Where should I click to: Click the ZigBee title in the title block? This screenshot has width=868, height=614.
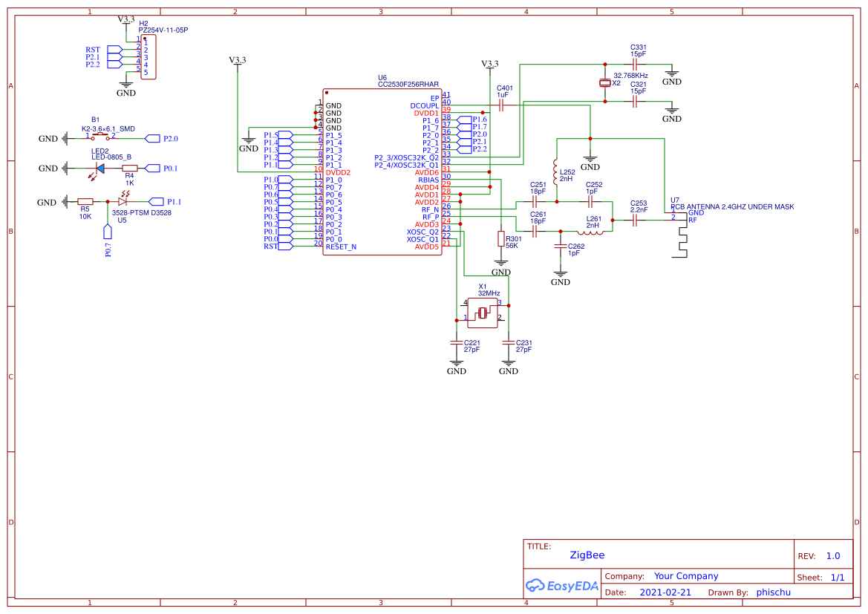tap(587, 555)
